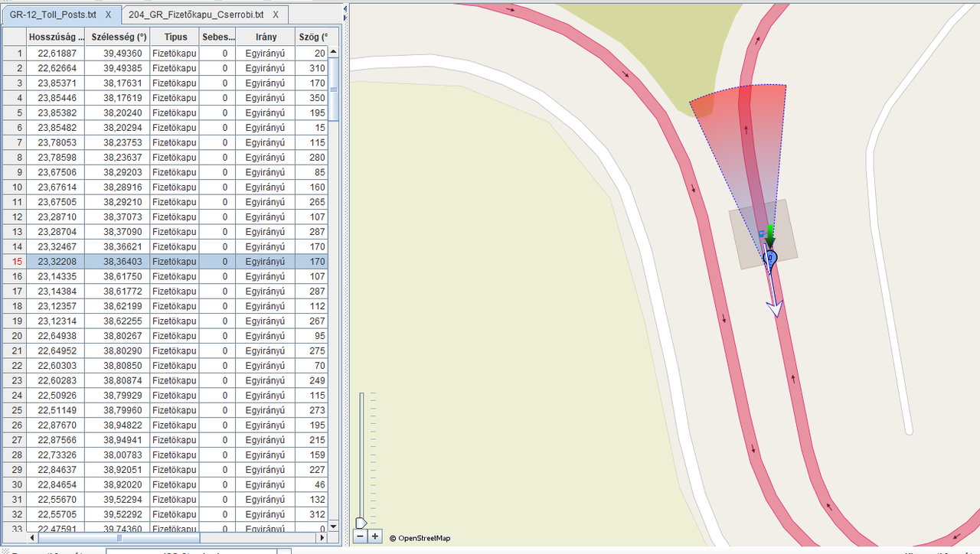Select the longitude cell 23,85382
The width and height of the screenshot is (980, 554).
point(55,112)
